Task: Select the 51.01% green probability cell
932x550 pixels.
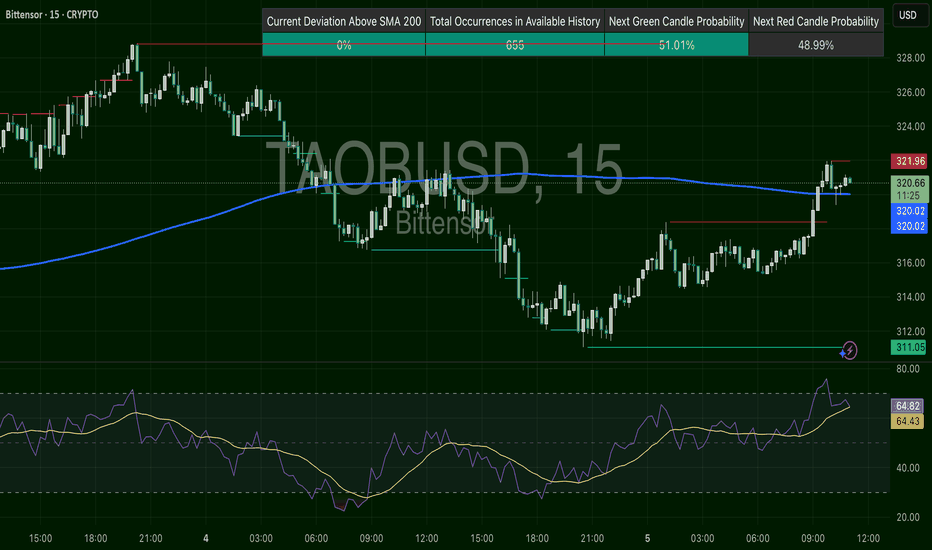Action: 676,45
